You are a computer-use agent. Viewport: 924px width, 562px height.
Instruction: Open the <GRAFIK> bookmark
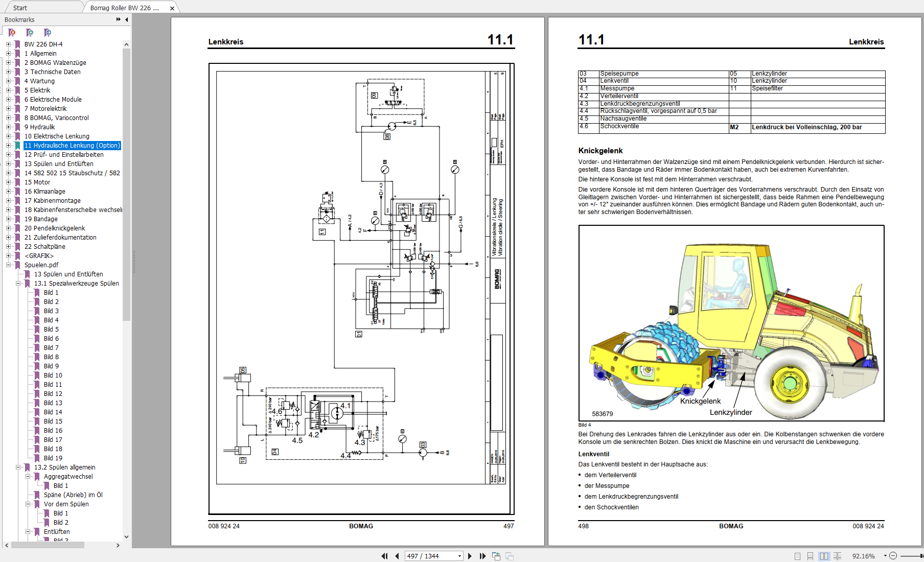[39, 256]
